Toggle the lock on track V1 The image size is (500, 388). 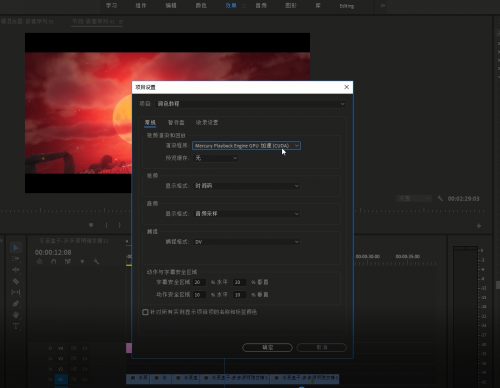pos(50,379)
